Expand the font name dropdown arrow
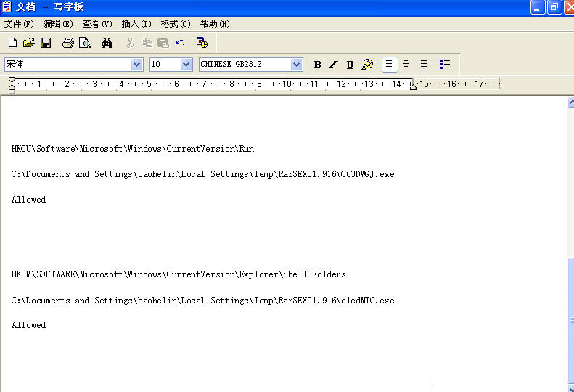Screen dimensions: 574x392 136,65
